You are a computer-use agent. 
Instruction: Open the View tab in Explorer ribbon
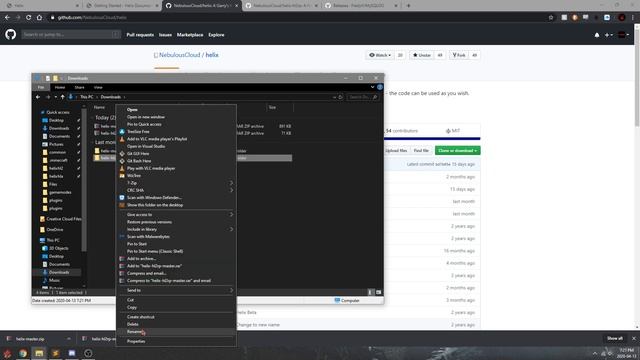(x=98, y=87)
